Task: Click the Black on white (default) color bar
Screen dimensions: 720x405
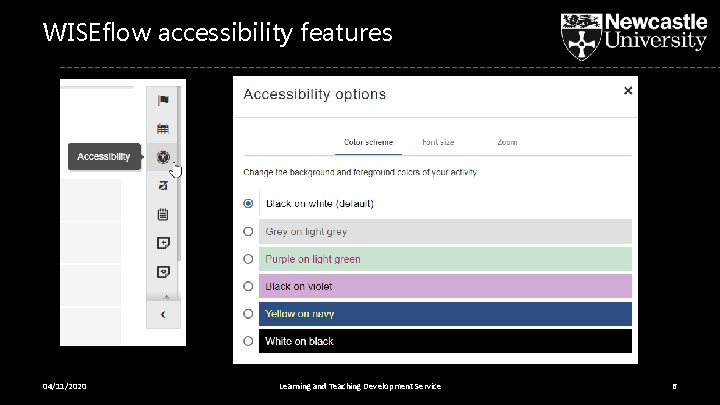Action: (445, 203)
